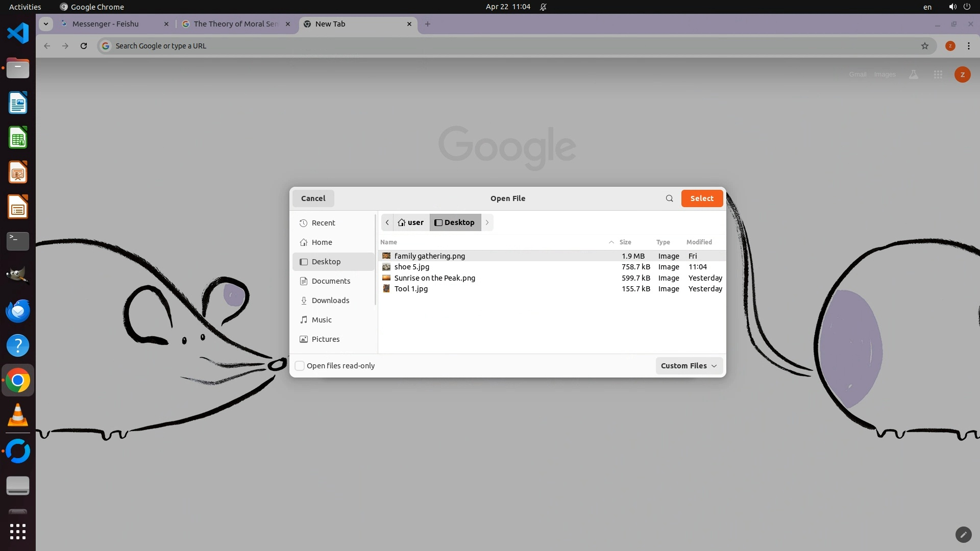This screenshot has height=551, width=980.
Task: Launch VLC from the dock
Action: tap(18, 415)
